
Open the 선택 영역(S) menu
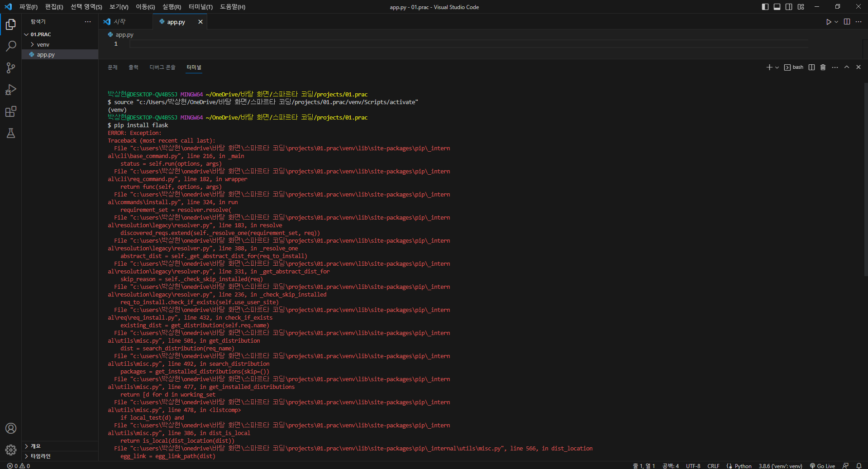(x=86, y=7)
